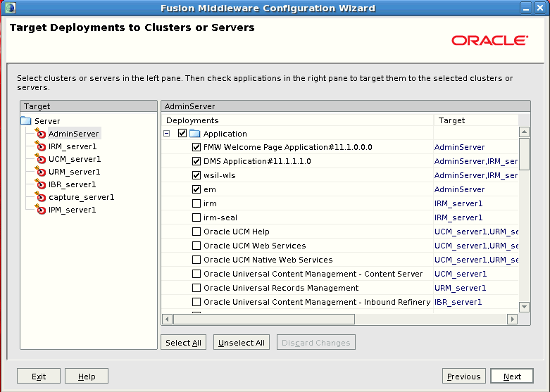The height and width of the screenshot is (392, 550).
Task: Click the Target column header
Action: 476,120
